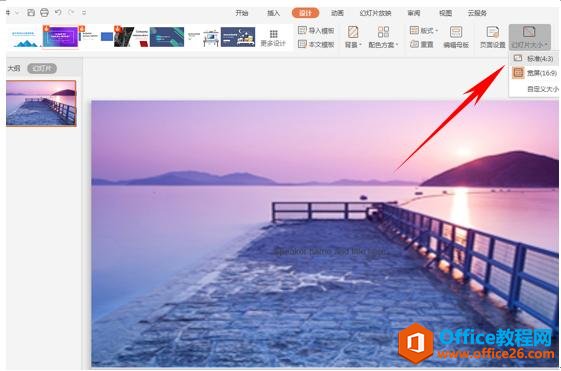Open the 配色方案 (Color Scheme) dropdown
Image resolution: width=561 pixels, height=371 pixels.
(x=383, y=37)
